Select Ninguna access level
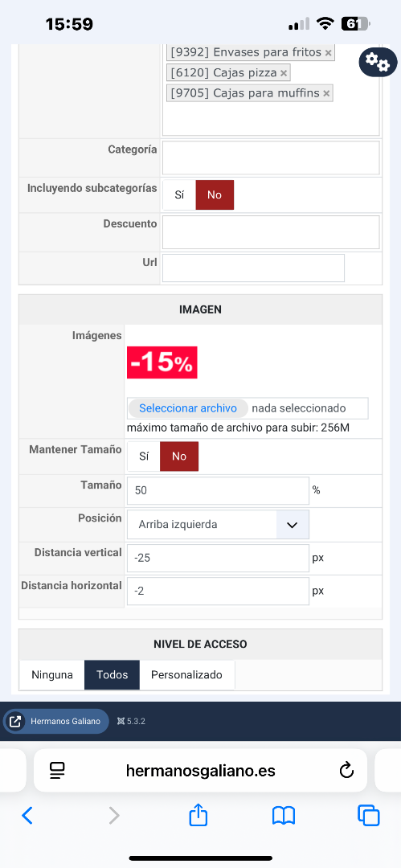The image size is (401, 868). tap(52, 675)
